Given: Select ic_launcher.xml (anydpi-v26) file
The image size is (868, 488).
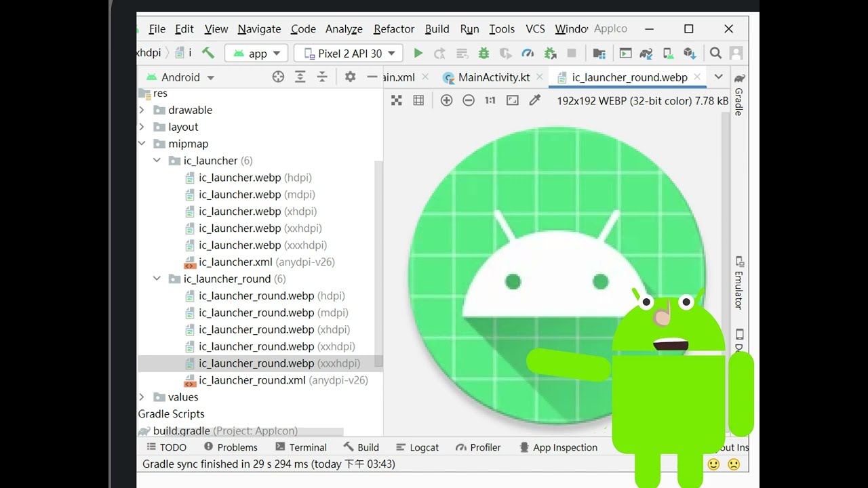Looking at the screenshot, I should [260, 262].
